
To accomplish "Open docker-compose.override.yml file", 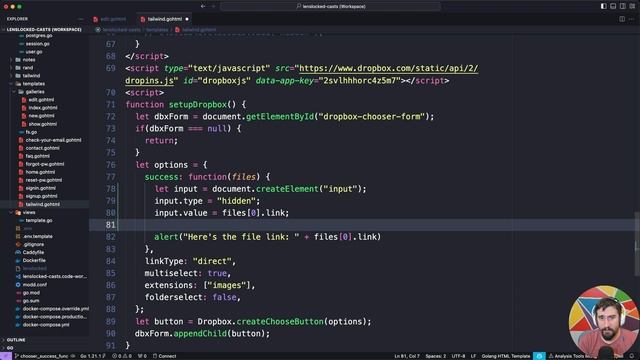I will 56,309.
